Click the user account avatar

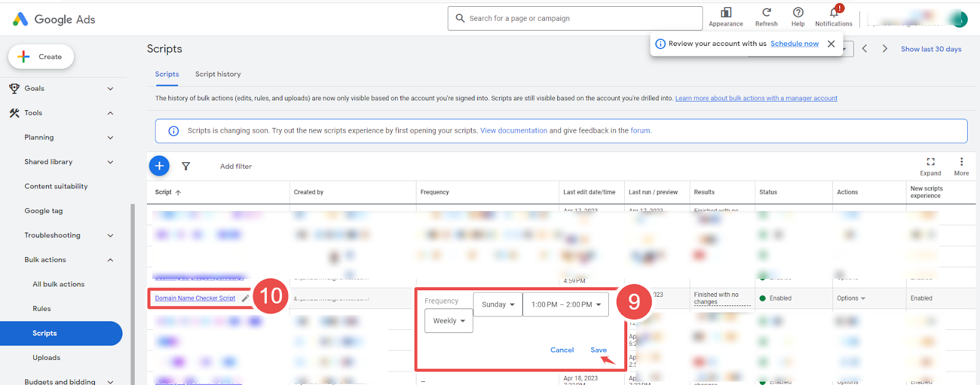point(959,19)
